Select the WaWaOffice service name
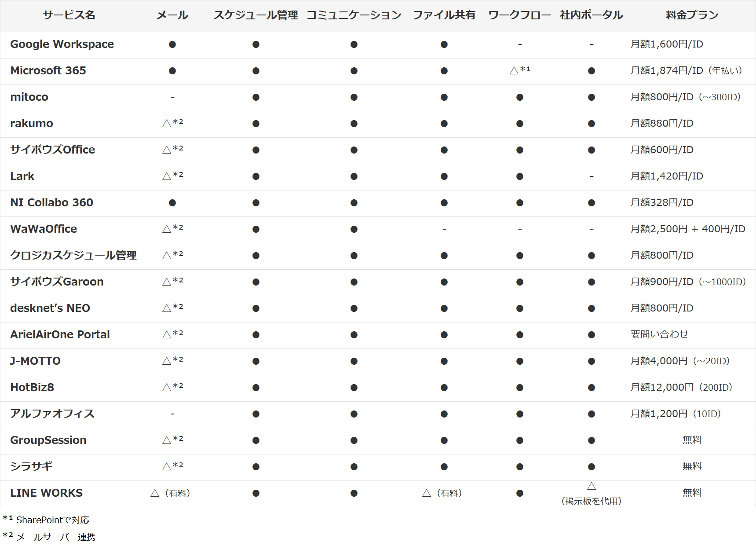Image resolution: width=756 pixels, height=546 pixels. [x=44, y=229]
